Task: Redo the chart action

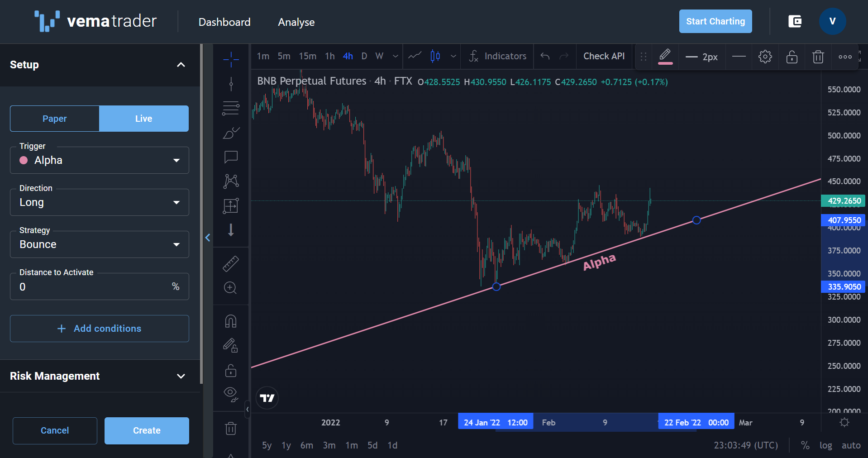Action: click(564, 56)
